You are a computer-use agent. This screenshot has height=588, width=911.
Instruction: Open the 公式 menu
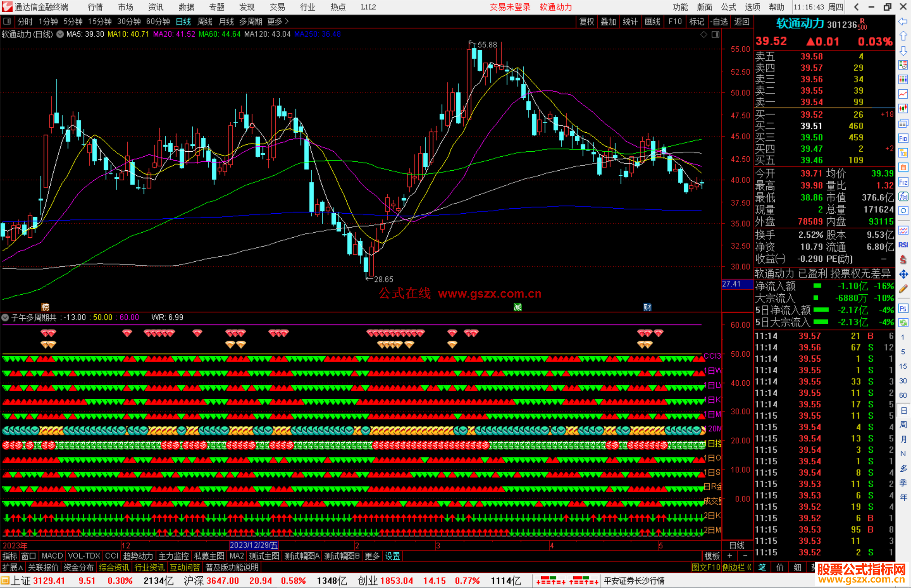coord(728,7)
